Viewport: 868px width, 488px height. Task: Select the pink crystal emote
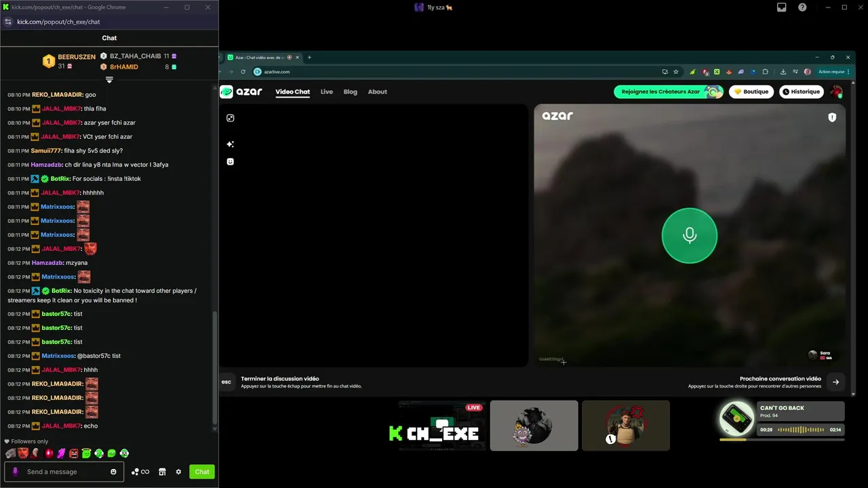(x=61, y=453)
